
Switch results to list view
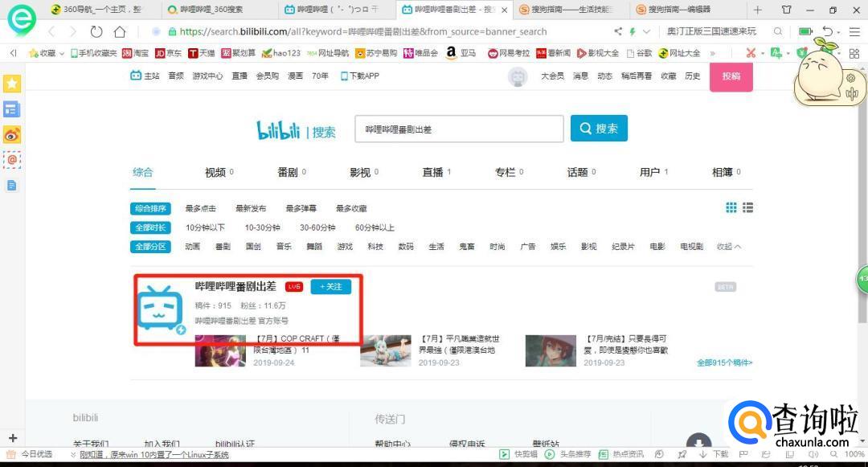click(748, 207)
